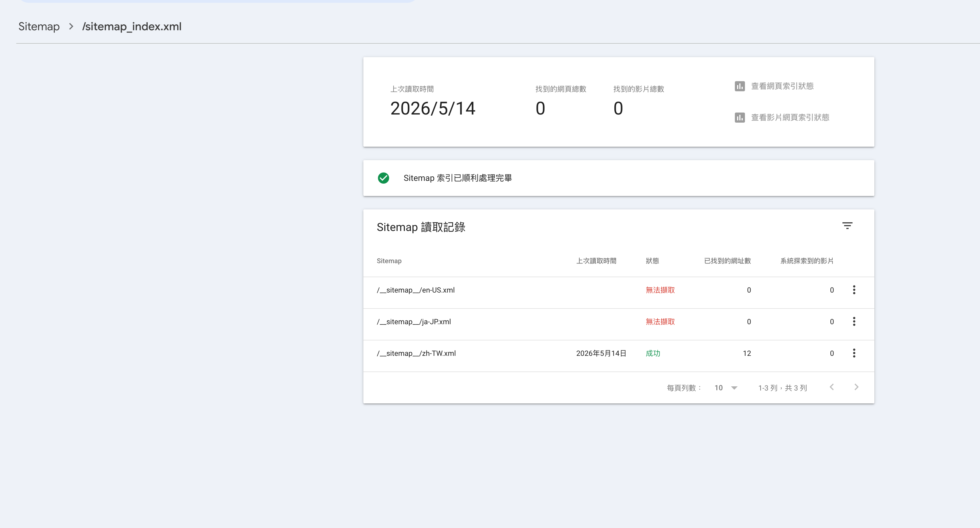Click the 系統探索到的影片 column header

tap(807, 261)
